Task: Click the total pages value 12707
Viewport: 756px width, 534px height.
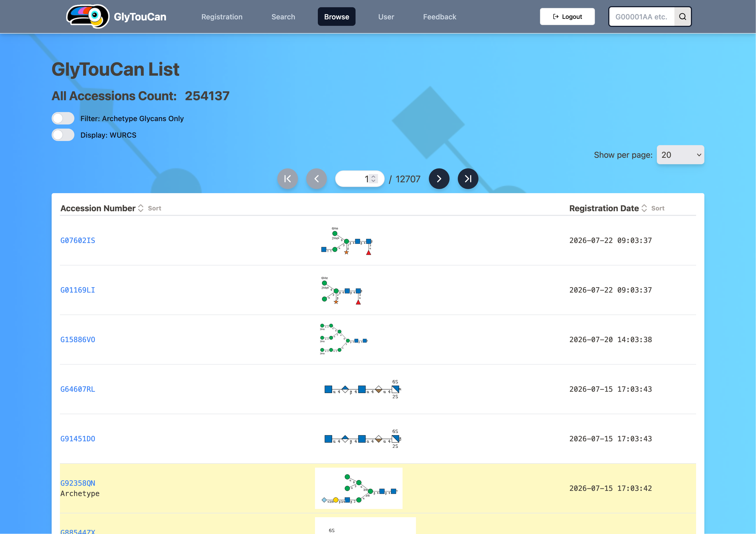Action: tap(408, 179)
